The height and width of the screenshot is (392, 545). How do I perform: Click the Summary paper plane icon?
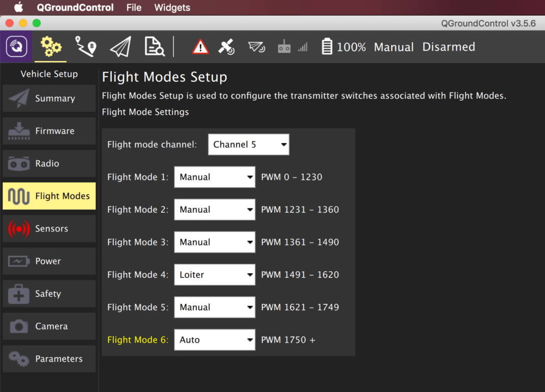[19, 98]
